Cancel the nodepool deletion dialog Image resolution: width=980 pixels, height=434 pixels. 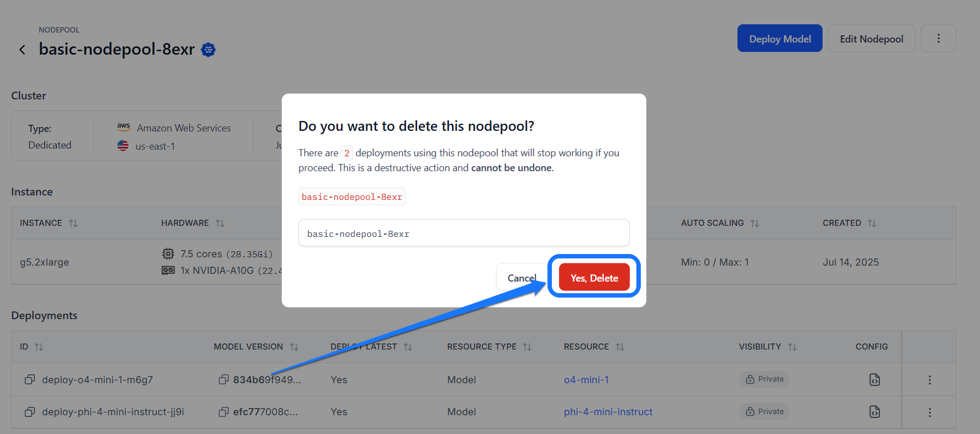[x=522, y=278]
